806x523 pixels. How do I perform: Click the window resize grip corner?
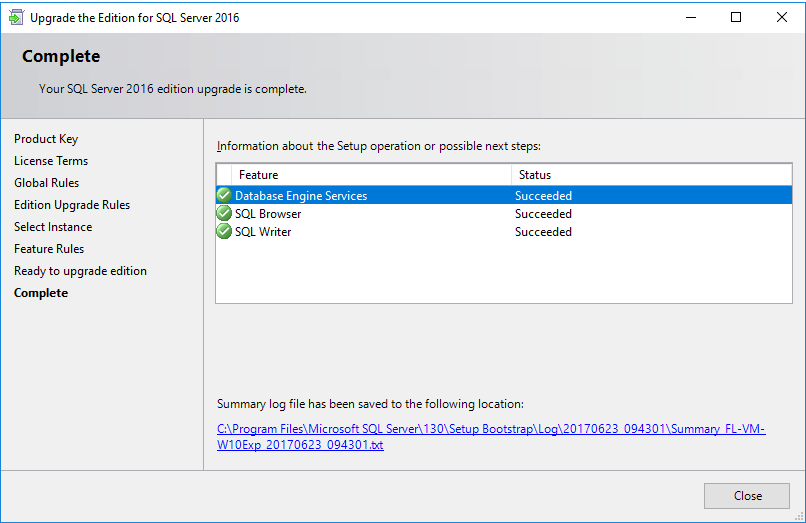tap(800, 517)
